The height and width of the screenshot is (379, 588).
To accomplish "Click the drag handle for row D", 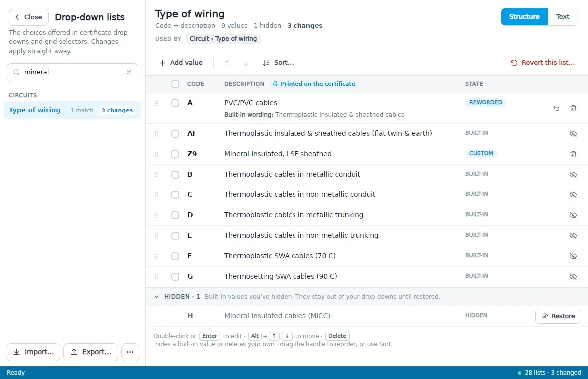I will (x=156, y=215).
